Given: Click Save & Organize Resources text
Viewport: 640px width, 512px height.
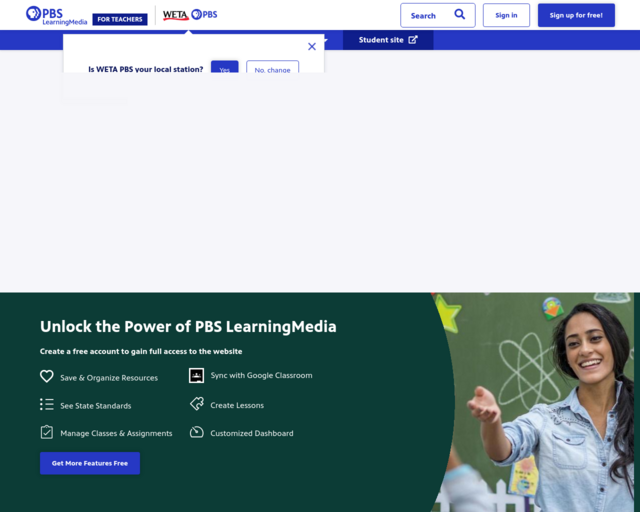Looking at the screenshot, I should [x=109, y=378].
